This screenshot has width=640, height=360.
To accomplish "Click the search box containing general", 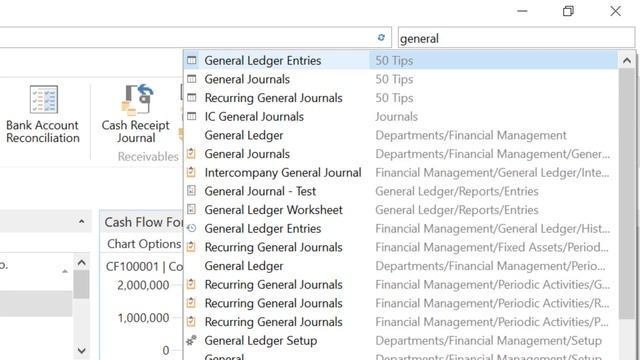I will click(516, 38).
